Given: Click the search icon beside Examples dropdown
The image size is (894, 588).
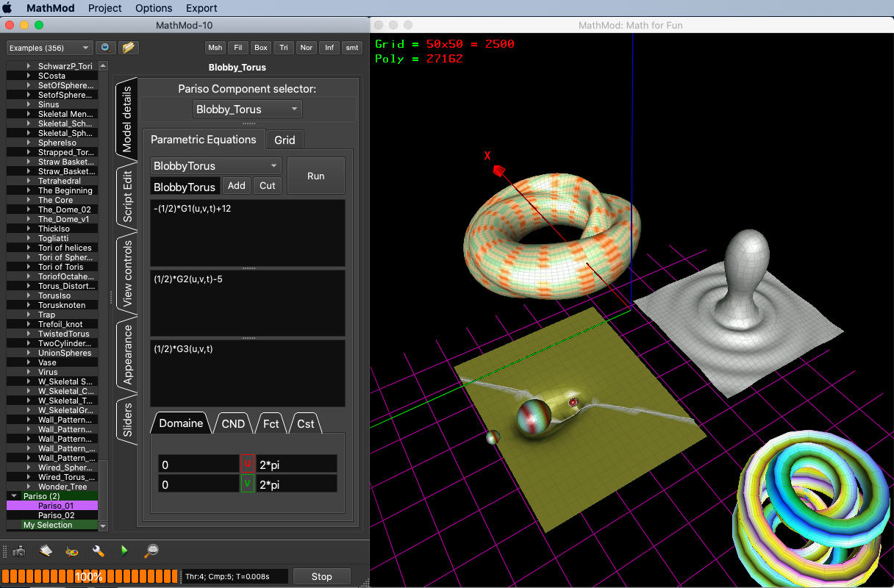Looking at the screenshot, I should point(105,46).
